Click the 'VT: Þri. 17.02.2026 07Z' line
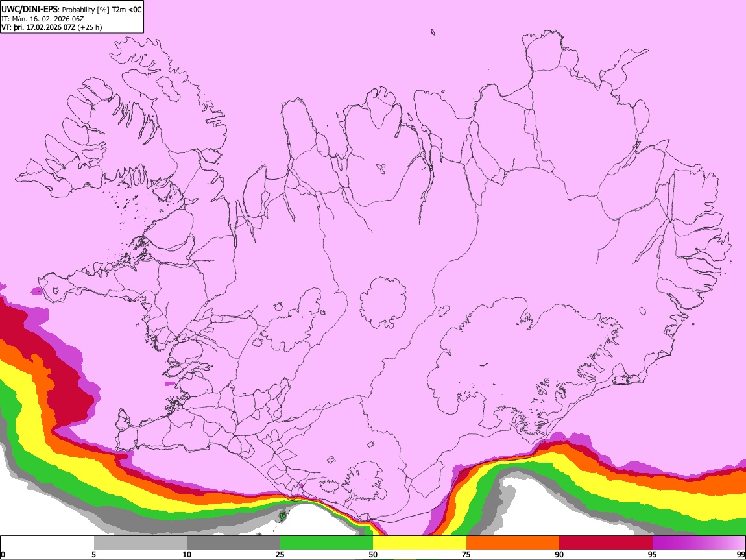This screenshot has height=560, width=746. [x=38, y=27]
